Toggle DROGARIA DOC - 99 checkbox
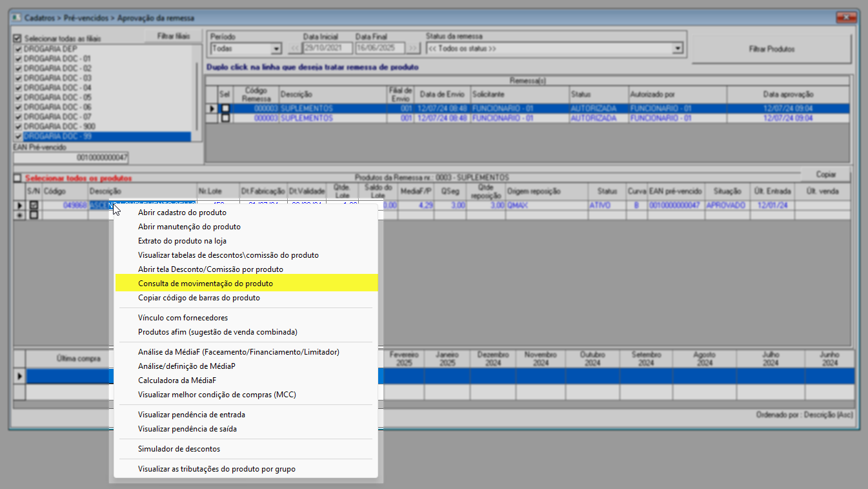Viewport: 868px width, 489px height. [x=17, y=136]
